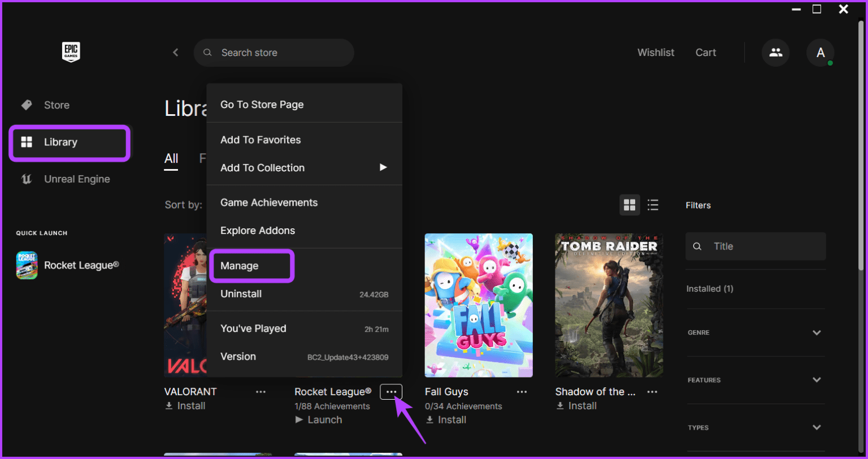Click Rocket League quick launch icon
This screenshot has height=459, width=868.
click(x=27, y=265)
